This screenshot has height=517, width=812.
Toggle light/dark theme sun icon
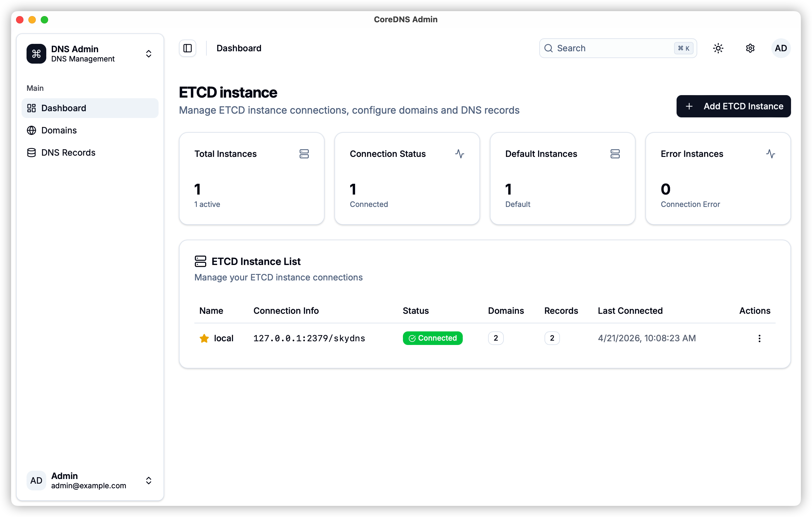tap(718, 48)
